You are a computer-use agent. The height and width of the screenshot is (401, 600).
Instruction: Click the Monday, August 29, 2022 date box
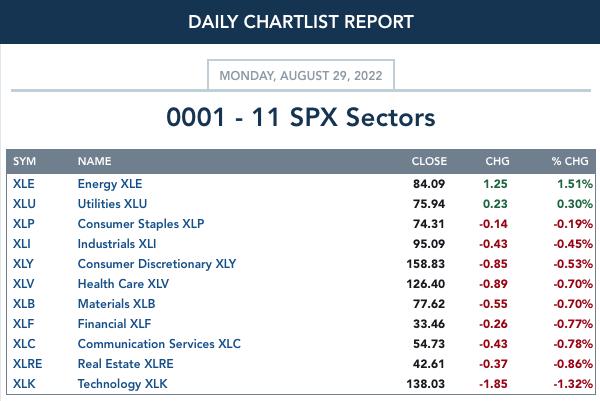[301, 75]
